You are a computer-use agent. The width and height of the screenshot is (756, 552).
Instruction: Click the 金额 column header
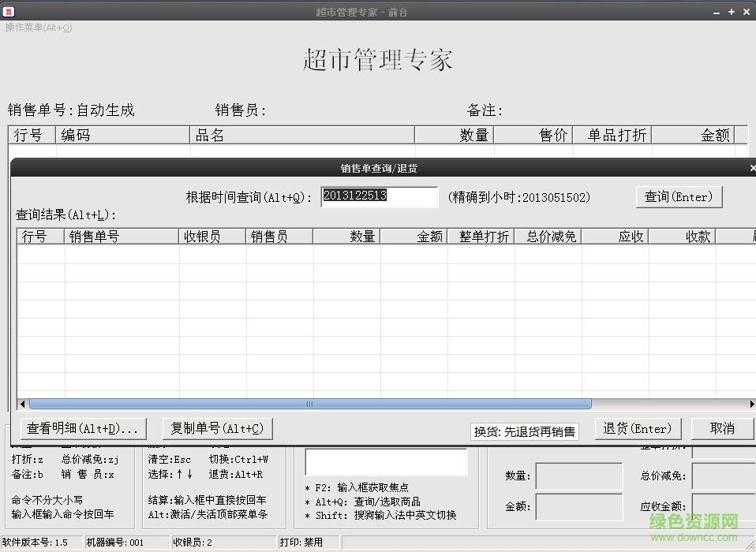[x=417, y=235]
